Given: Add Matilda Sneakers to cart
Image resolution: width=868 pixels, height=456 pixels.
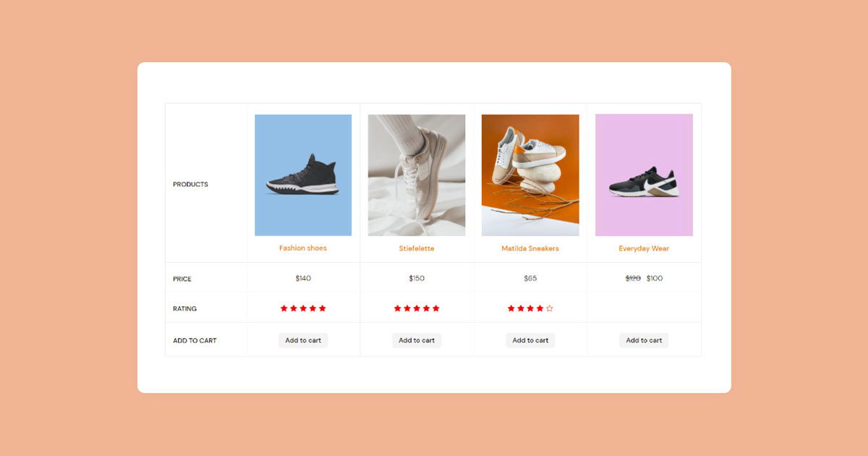Looking at the screenshot, I should (530, 340).
